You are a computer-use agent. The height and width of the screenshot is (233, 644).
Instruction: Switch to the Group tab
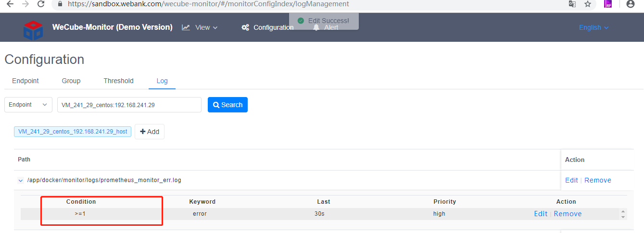71,81
